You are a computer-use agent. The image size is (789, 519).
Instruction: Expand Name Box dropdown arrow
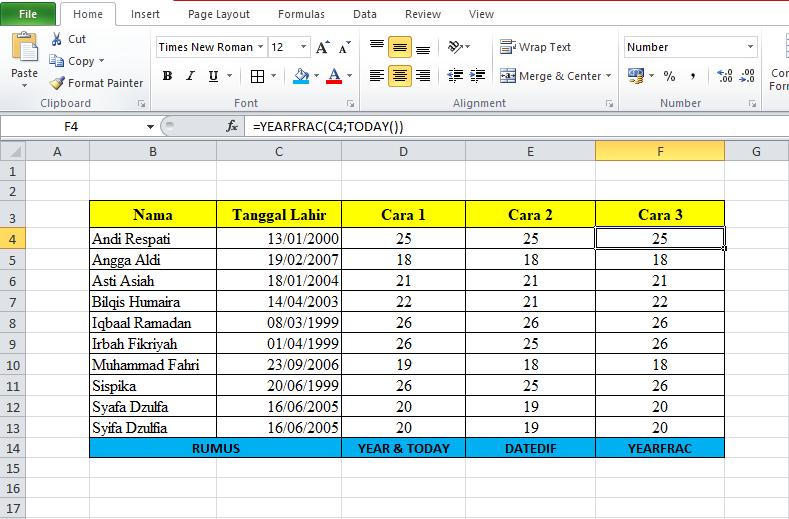[150, 126]
